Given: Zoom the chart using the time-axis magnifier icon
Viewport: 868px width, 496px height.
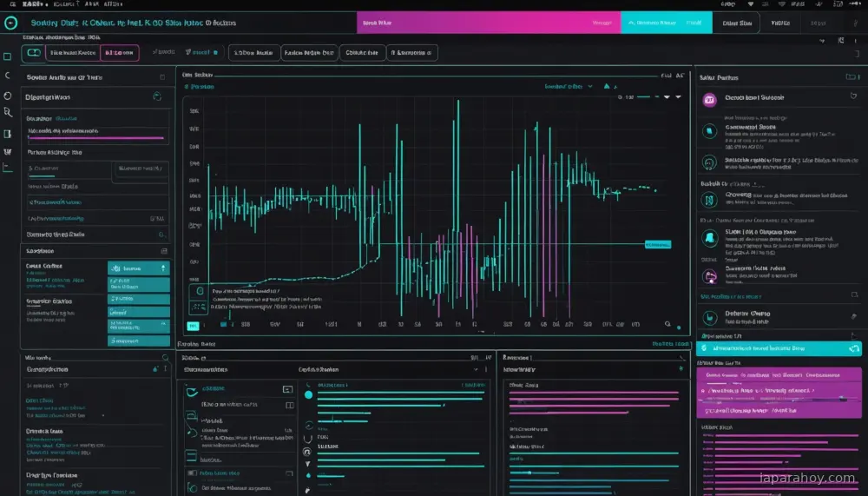Looking at the screenshot, I should (x=667, y=324).
